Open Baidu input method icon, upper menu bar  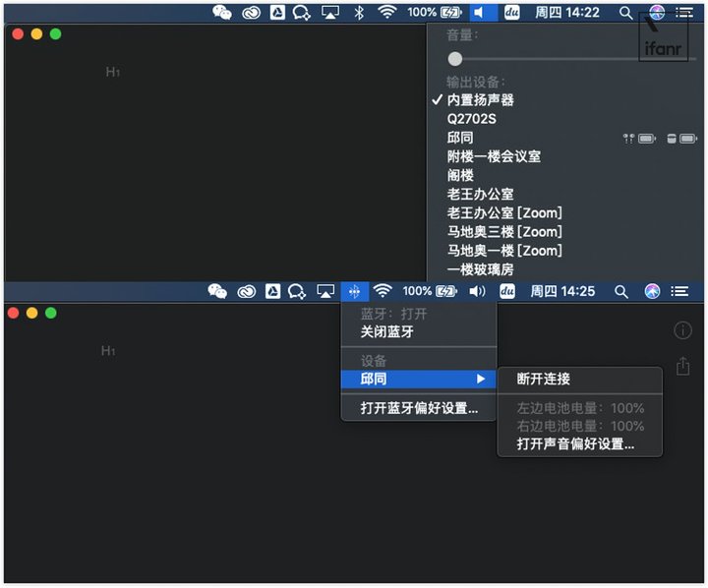511,13
